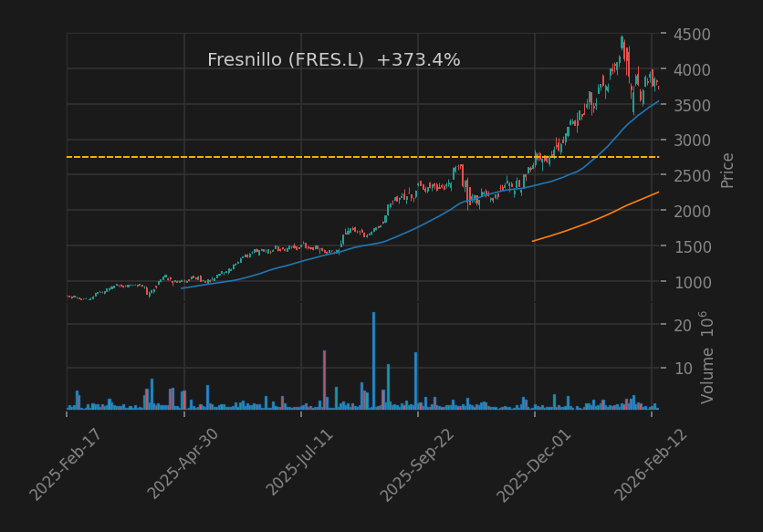
Task: Click the start of the orange moving average line
Action: tap(534, 241)
